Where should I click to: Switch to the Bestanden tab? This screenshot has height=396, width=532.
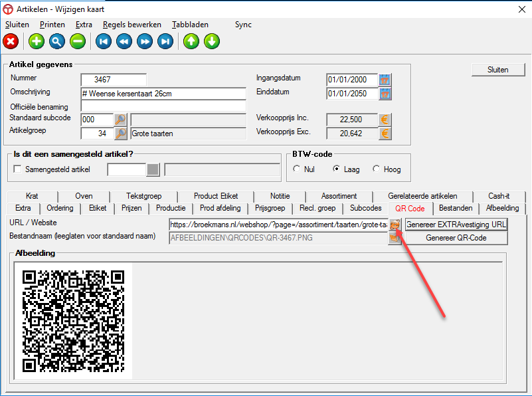[x=456, y=209]
